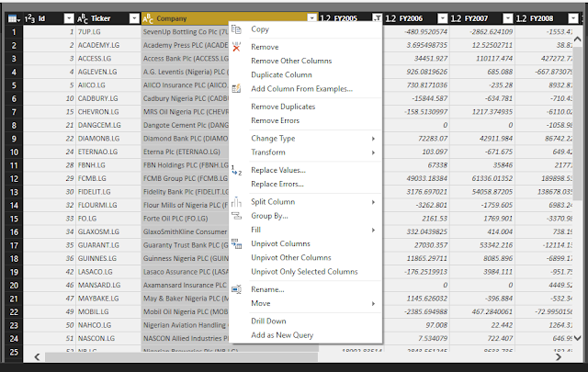Open the table menu icon at top-left corner
This screenshot has height=372, width=588.
click(15, 18)
